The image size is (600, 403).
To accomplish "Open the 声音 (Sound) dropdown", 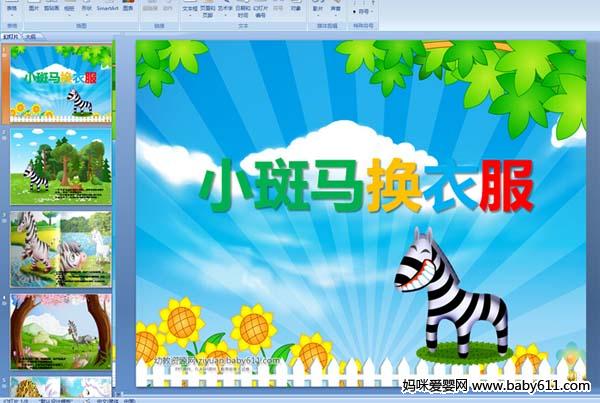I will pos(334,10).
